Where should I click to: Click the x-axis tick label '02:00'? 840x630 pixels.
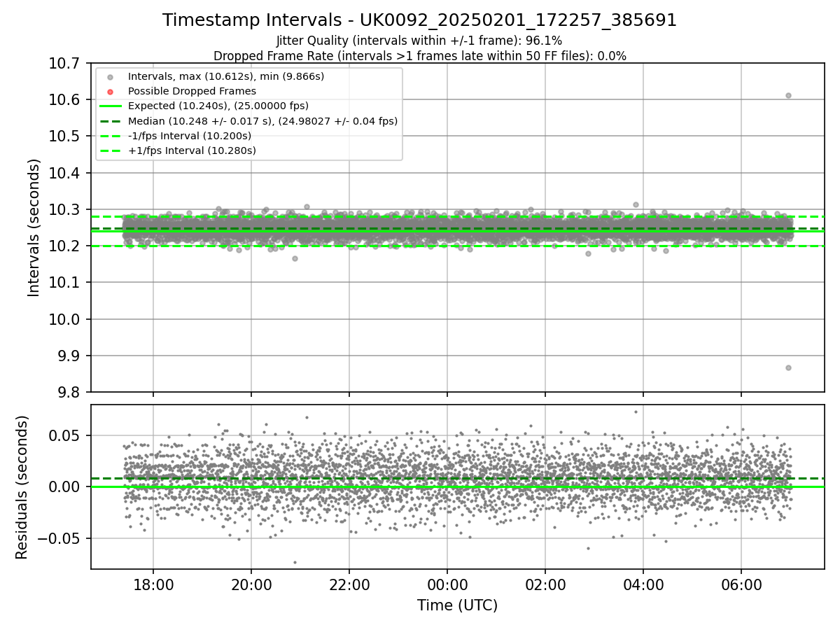pos(545,584)
